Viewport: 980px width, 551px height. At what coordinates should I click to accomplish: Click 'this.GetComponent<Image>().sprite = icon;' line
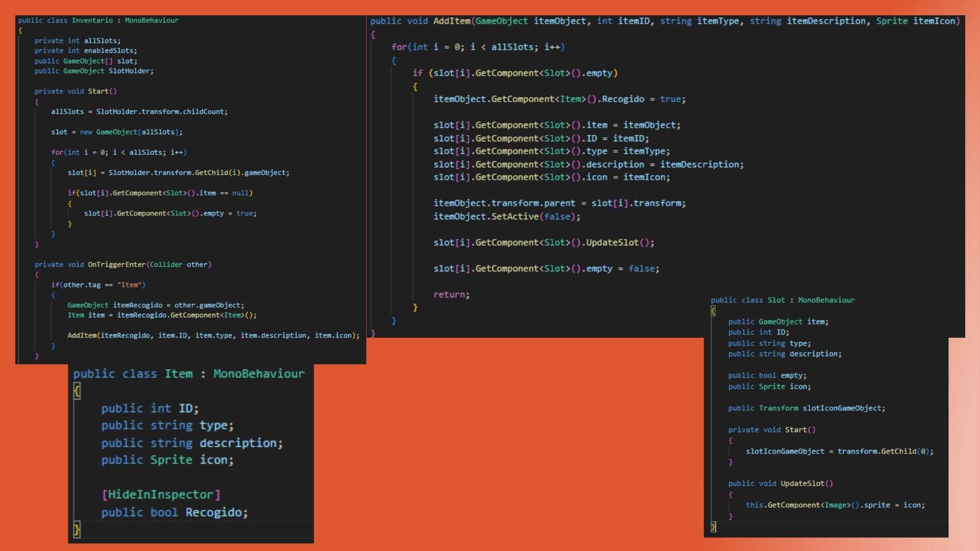click(x=835, y=505)
